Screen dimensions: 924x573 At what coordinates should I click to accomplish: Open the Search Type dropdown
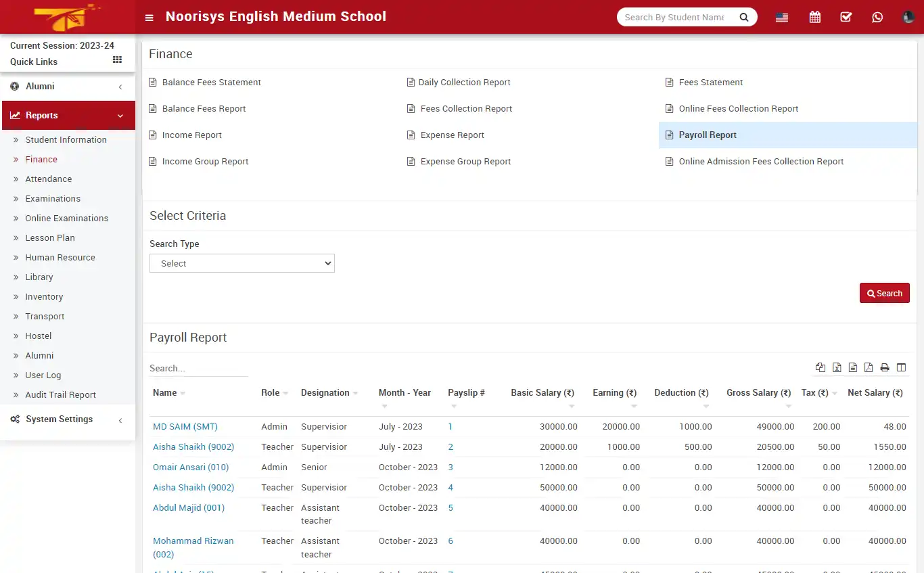tap(241, 263)
